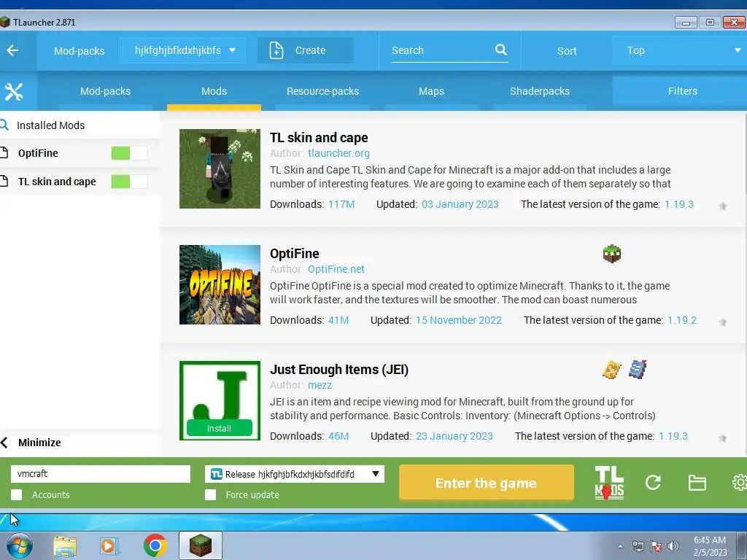The height and width of the screenshot is (560, 747).
Task: Open the Filters panel
Action: coord(680,91)
